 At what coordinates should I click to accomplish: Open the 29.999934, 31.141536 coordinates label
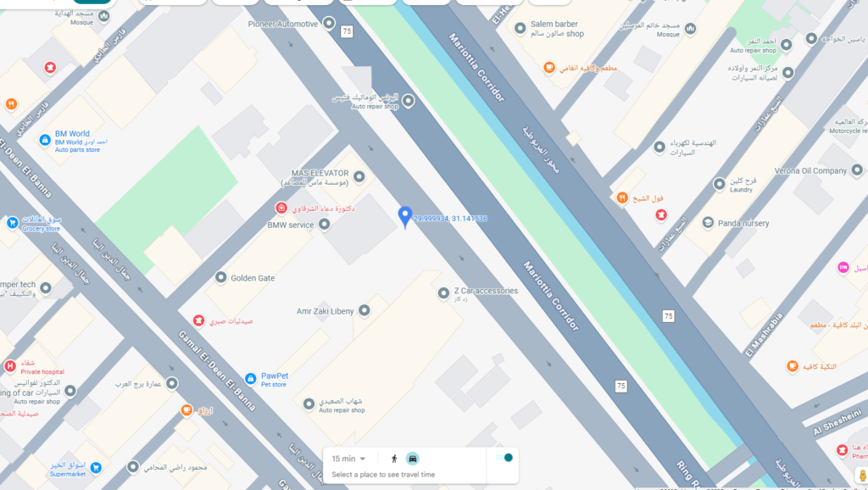click(x=450, y=219)
